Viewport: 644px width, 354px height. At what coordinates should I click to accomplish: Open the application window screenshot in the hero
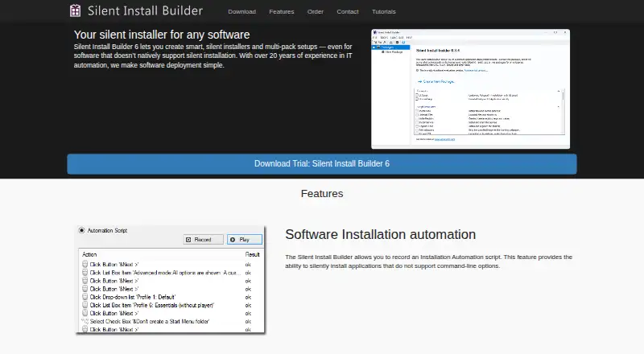click(x=470, y=88)
